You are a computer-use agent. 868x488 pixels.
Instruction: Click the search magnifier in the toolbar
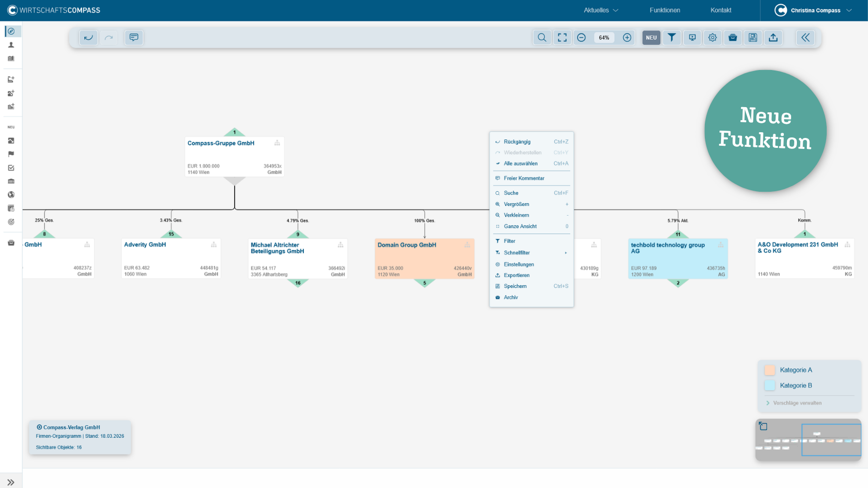coord(542,38)
